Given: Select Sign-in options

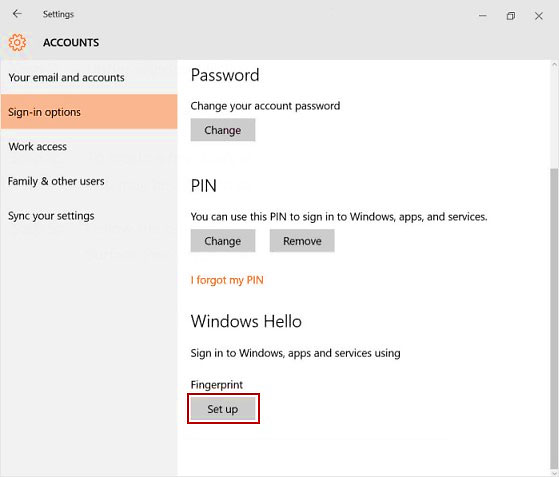Looking at the screenshot, I should (x=89, y=112).
